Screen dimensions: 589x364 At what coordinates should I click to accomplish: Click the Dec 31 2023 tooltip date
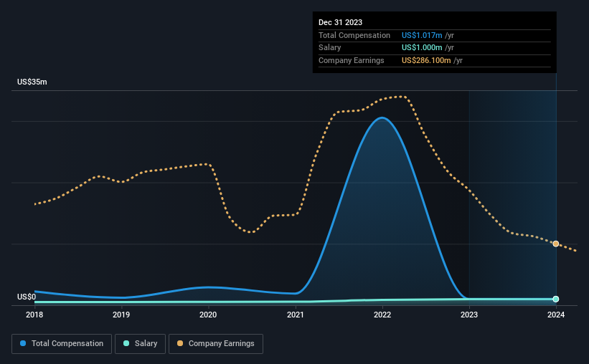coord(340,22)
